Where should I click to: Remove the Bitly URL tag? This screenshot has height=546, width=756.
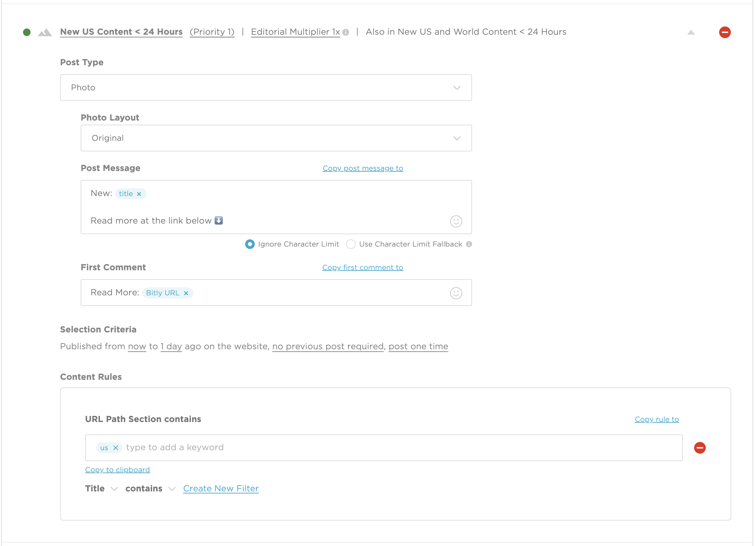pos(186,293)
